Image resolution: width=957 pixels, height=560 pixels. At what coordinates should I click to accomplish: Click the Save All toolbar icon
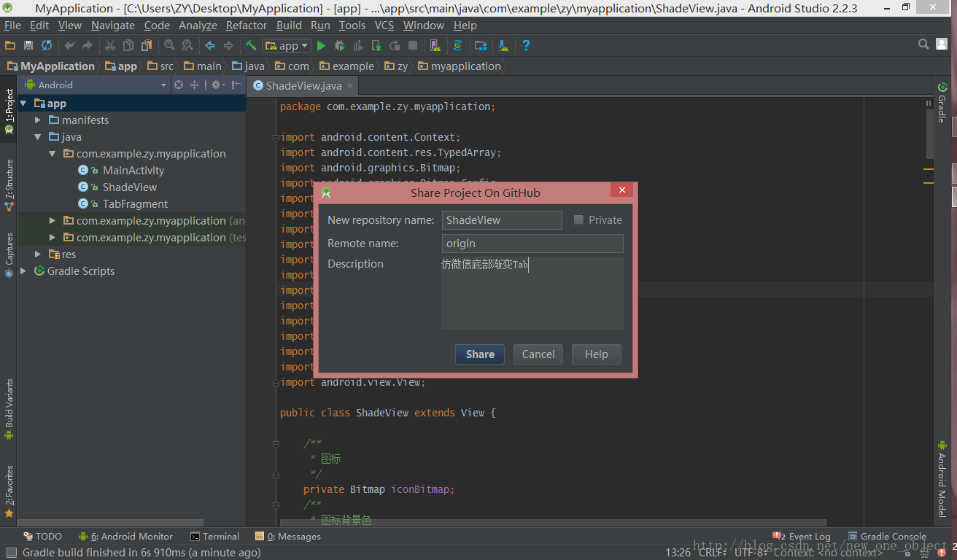(28, 45)
